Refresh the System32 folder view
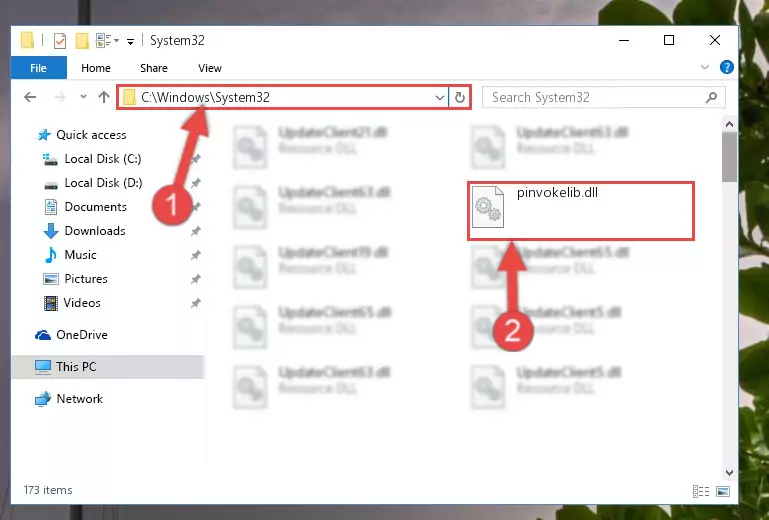This screenshot has height=520, width=769. click(460, 97)
